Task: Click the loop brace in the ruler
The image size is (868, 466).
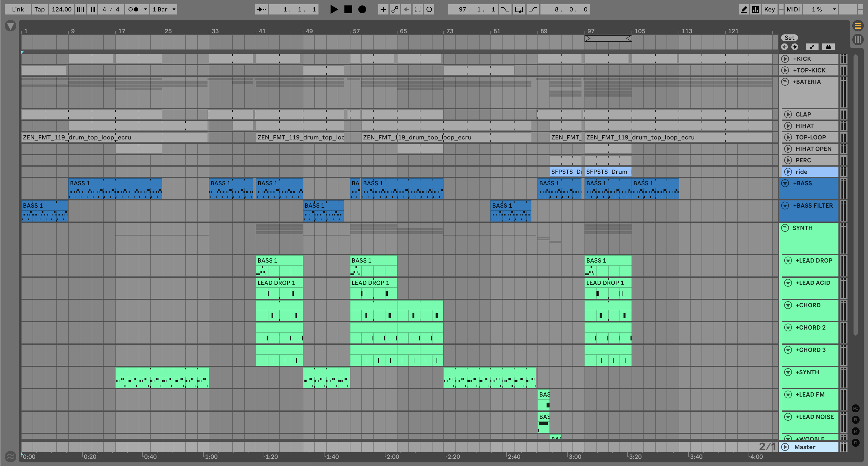Action: [x=608, y=38]
